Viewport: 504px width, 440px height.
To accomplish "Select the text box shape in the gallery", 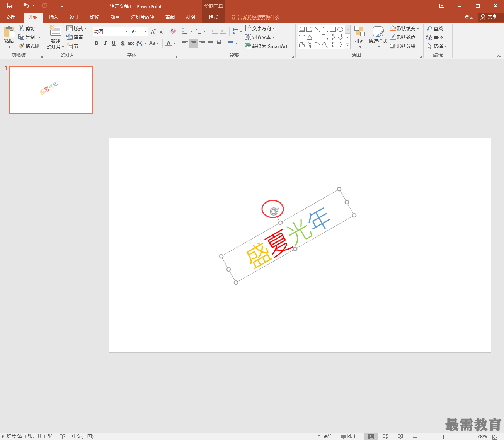I will pos(301,29).
